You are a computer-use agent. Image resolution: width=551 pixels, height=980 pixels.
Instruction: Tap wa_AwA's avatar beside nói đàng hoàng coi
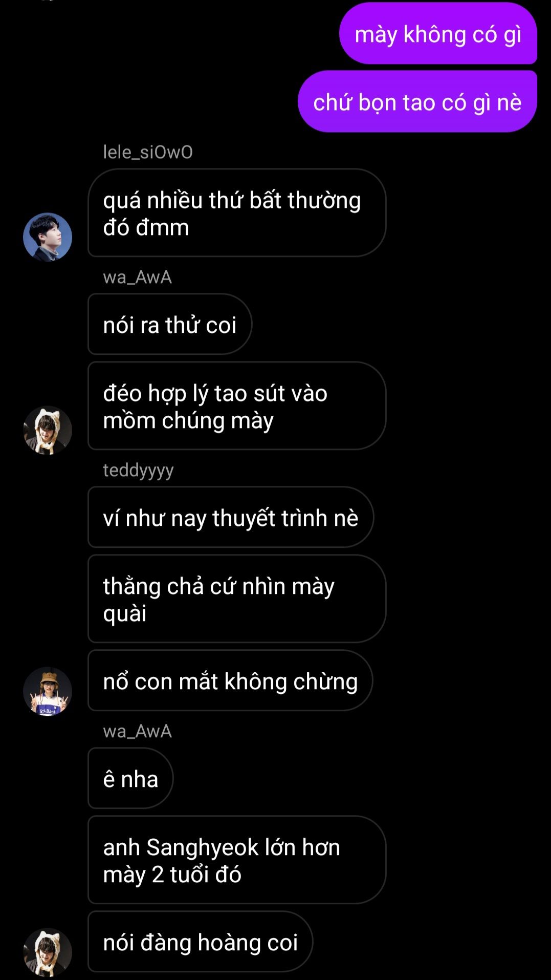(x=48, y=952)
